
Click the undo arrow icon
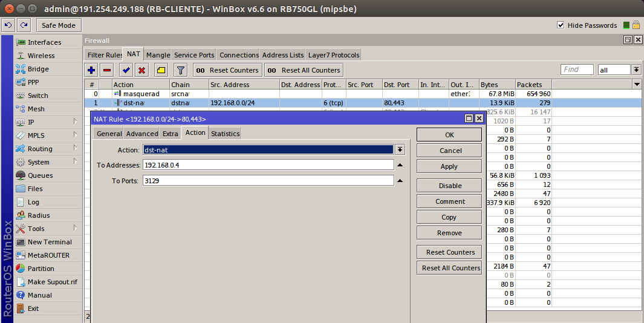(x=8, y=25)
